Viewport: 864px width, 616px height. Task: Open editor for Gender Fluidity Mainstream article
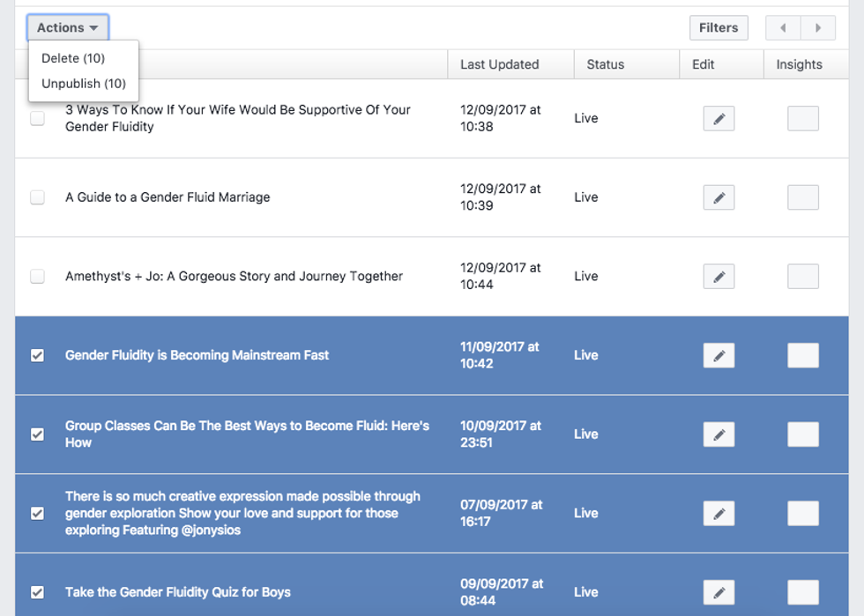click(719, 355)
